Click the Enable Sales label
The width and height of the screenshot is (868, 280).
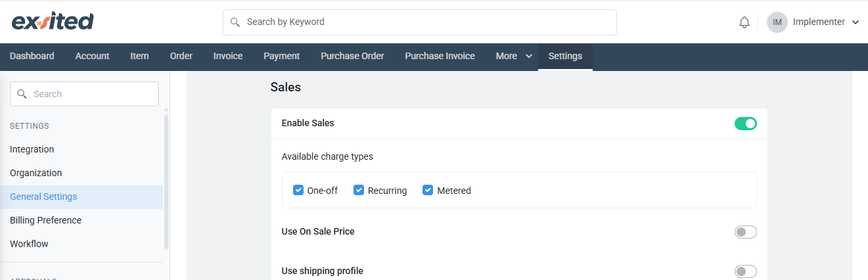308,123
